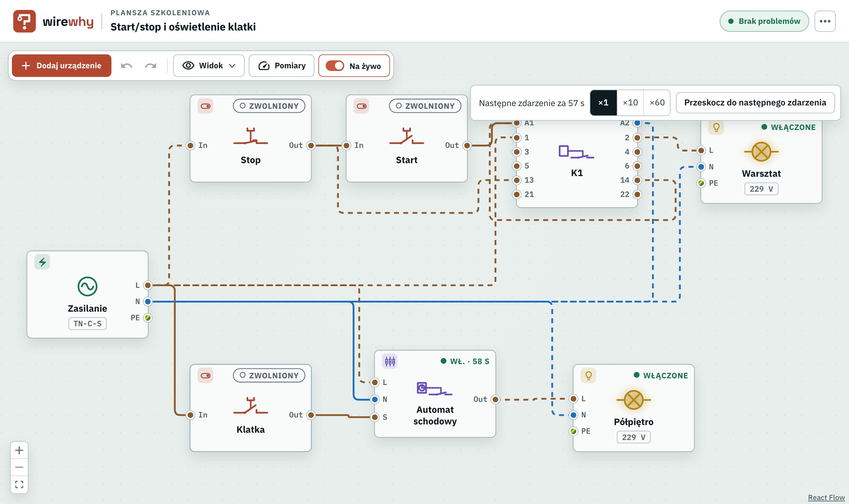Image resolution: width=849 pixels, height=504 pixels.
Task: Toggle the Na żywo live switch
Action: (x=335, y=66)
